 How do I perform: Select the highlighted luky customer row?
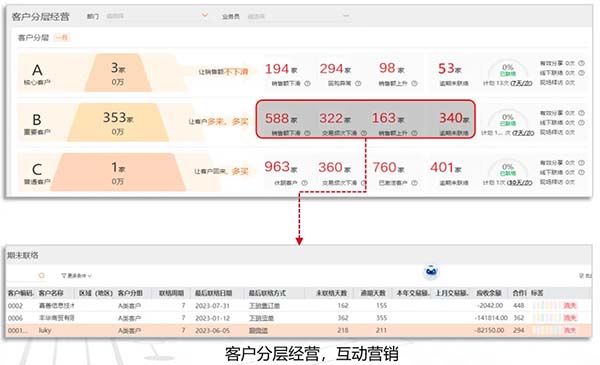pos(298,330)
